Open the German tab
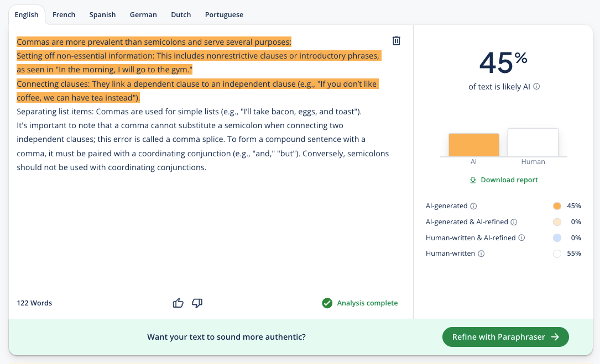Screen dimensions: 600x364 143,14
